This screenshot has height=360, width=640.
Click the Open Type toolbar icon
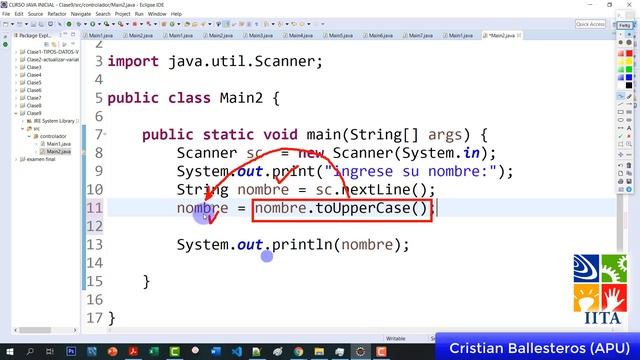[187, 24]
